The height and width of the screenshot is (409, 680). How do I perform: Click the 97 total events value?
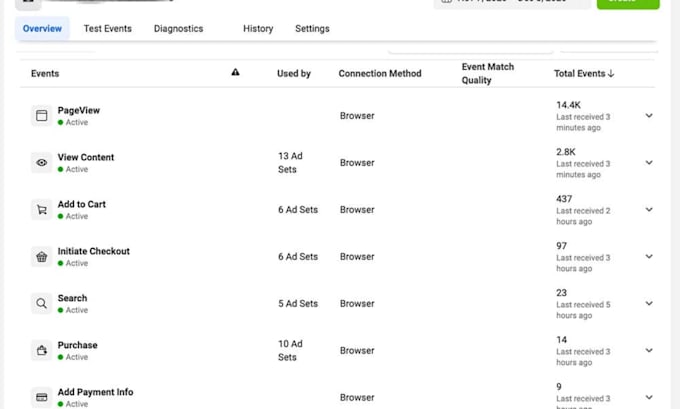[x=562, y=245]
